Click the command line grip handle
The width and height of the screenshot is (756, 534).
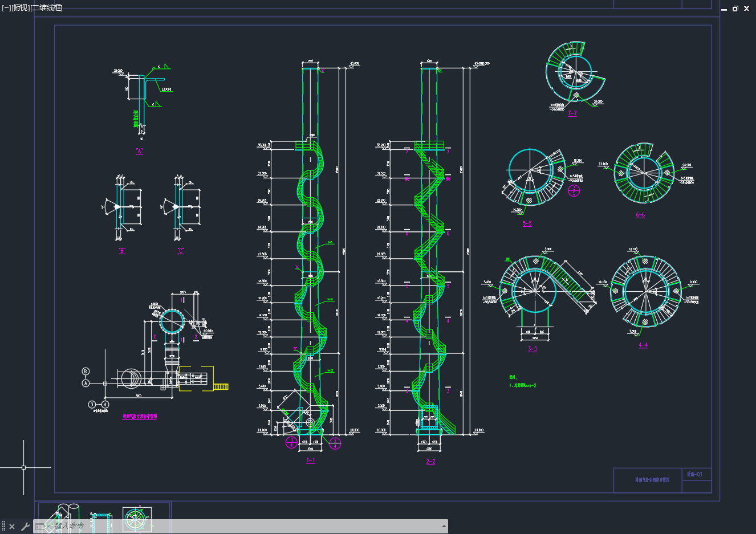point(3,527)
